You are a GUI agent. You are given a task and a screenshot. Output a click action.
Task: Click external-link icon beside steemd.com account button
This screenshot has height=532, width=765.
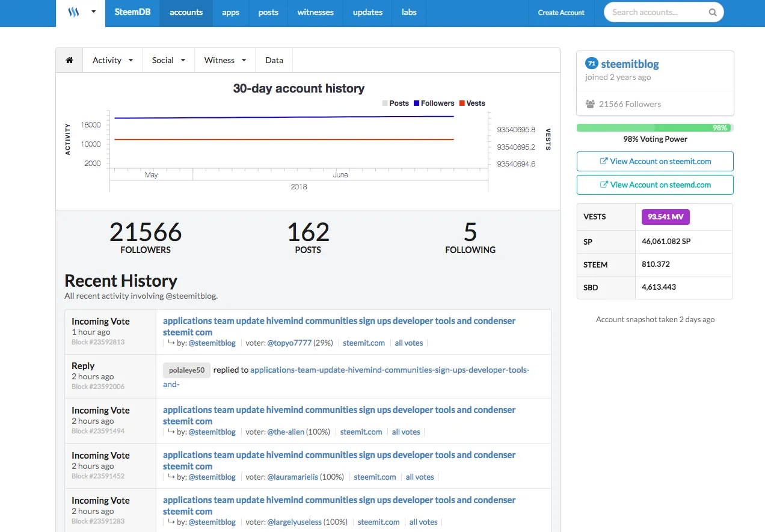coord(603,185)
